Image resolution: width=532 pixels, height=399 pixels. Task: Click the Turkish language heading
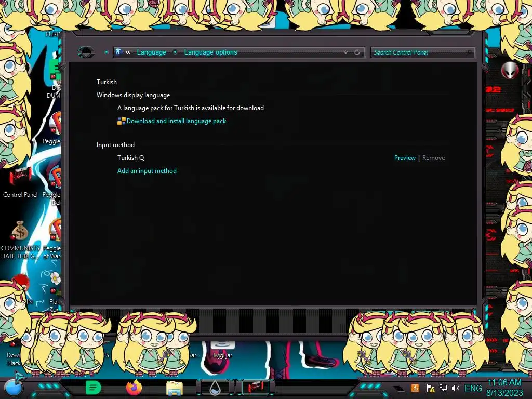tap(107, 82)
